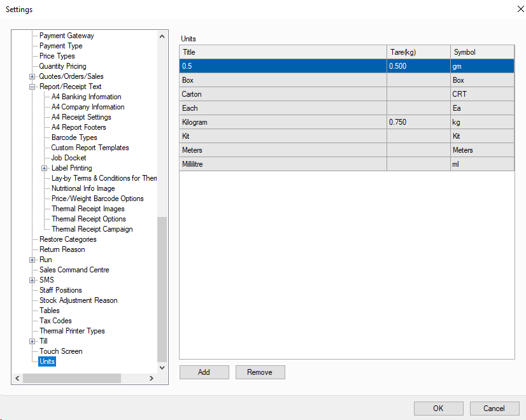Select the Kilogram title cell
The height and width of the screenshot is (420, 526).
click(x=283, y=122)
